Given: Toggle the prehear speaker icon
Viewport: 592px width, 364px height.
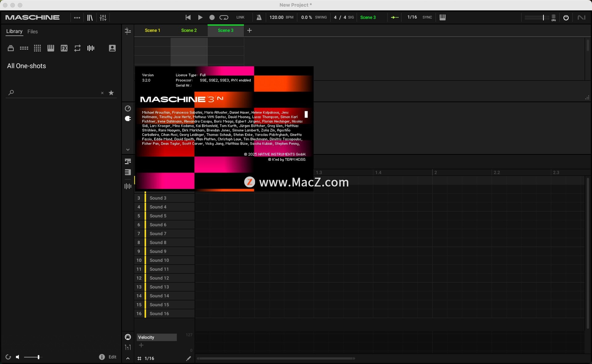Looking at the screenshot, I should (x=18, y=357).
